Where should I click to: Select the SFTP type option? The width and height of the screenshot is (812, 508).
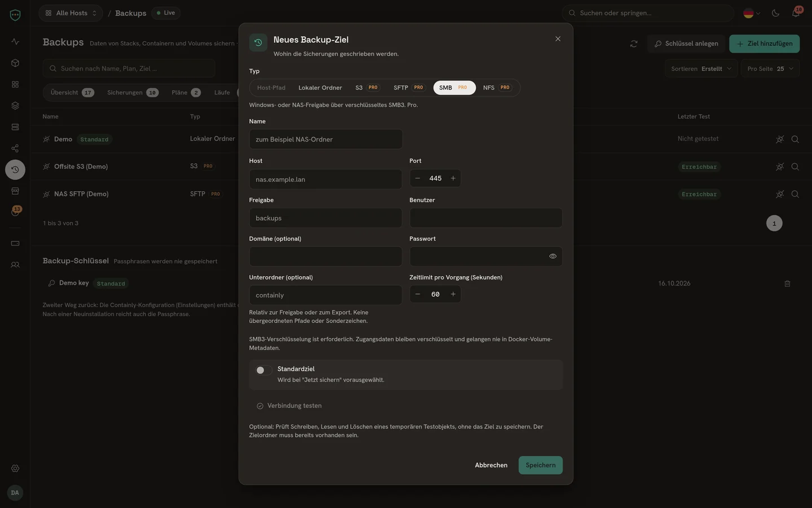pos(409,87)
